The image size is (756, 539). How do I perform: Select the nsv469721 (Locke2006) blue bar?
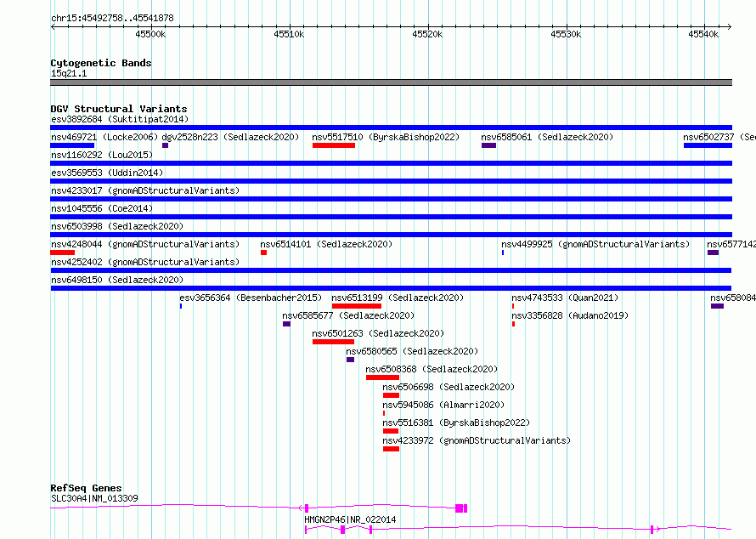point(72,145)
